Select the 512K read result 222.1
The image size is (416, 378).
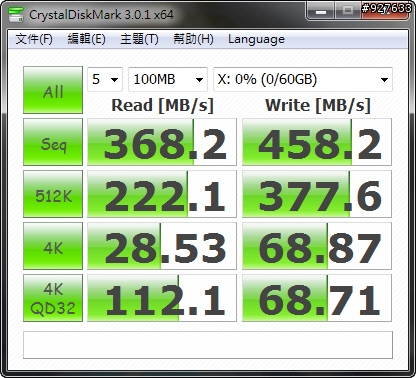[162, 194]
